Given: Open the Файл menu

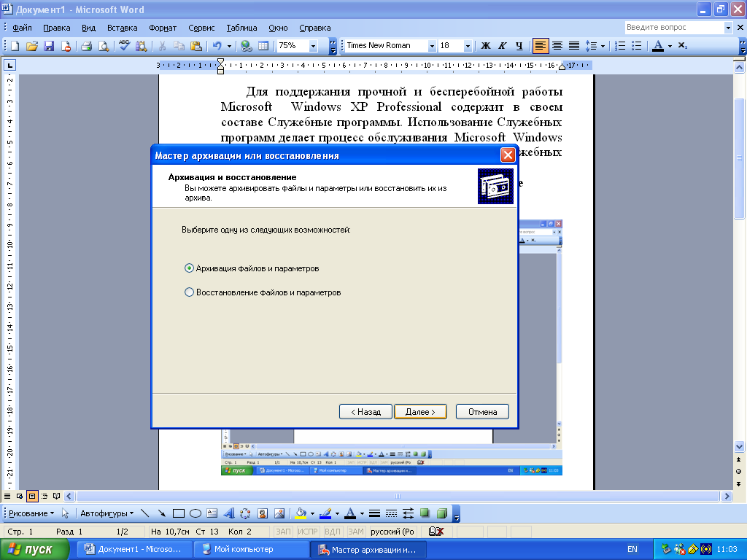Looking at the screenshot, I should coord(22,28).
